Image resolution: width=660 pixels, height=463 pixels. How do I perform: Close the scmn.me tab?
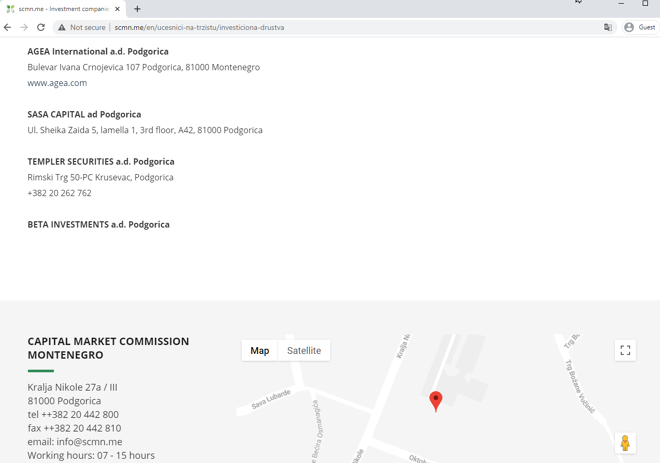(117, 9)
